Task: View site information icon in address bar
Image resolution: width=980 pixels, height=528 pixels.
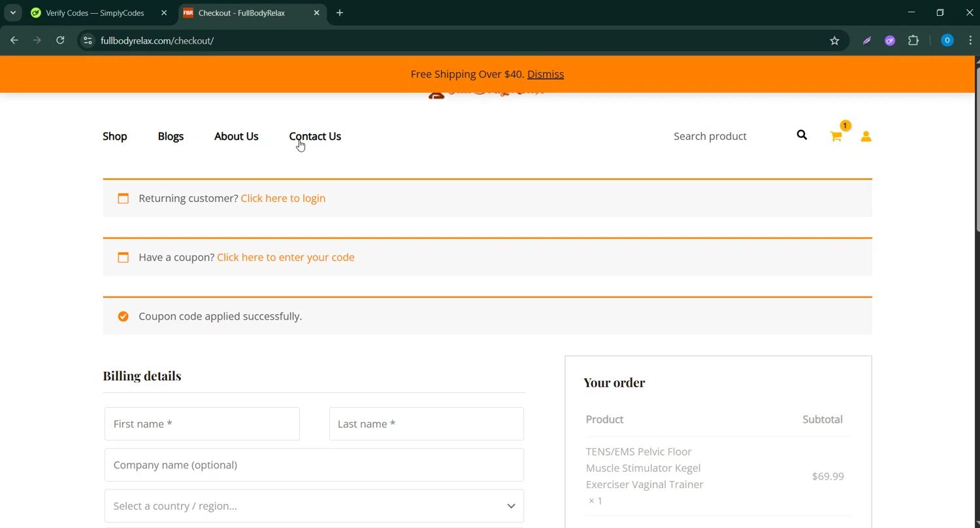Action: click(88, 41)
